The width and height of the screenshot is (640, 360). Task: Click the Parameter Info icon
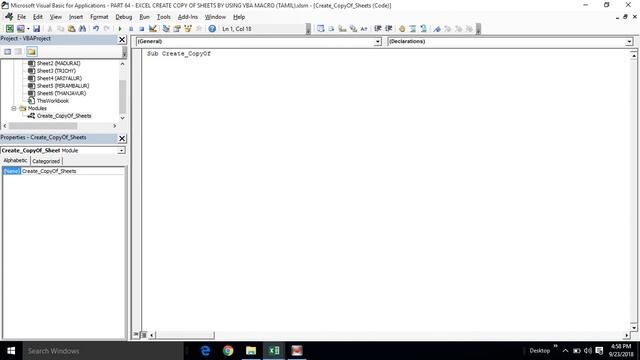353,29
